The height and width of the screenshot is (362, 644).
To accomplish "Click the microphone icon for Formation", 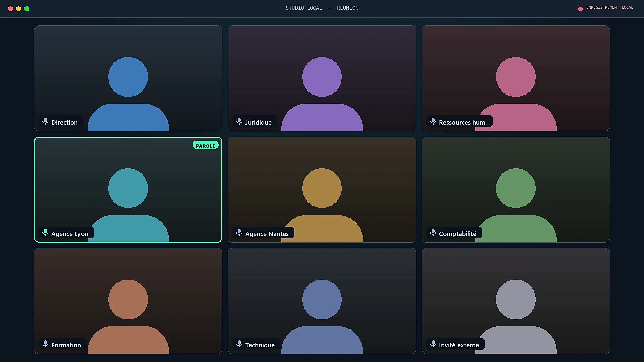I will point(45,344).
